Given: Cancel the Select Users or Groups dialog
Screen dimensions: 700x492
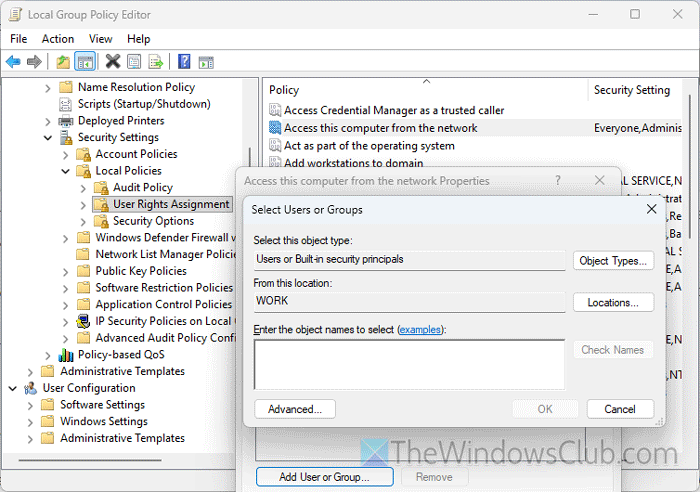Looking at the screenshot, I should (620, 409).
